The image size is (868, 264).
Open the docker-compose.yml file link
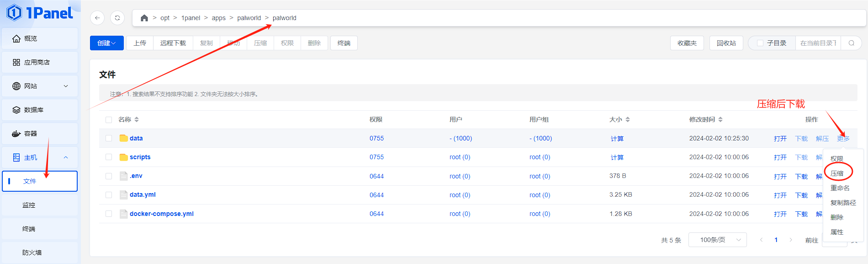pos(162,214)
